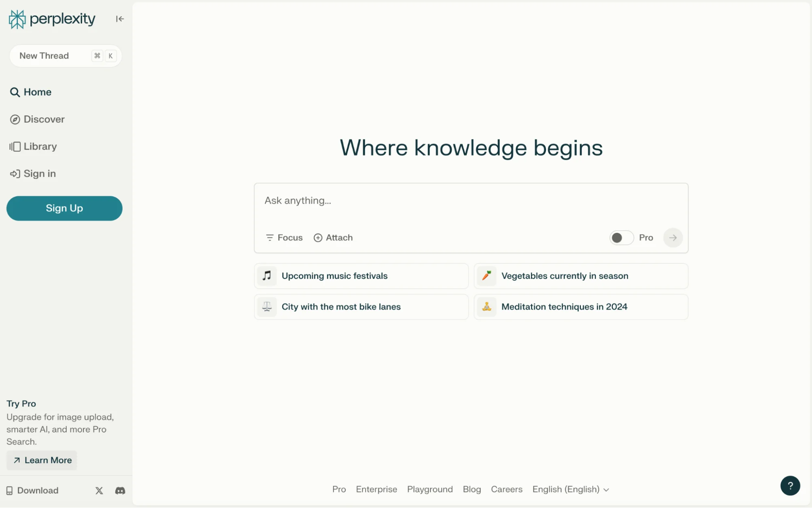
Task: Toggle the Pro search switch
Action: pyautogui.click(x=621, y=238)
